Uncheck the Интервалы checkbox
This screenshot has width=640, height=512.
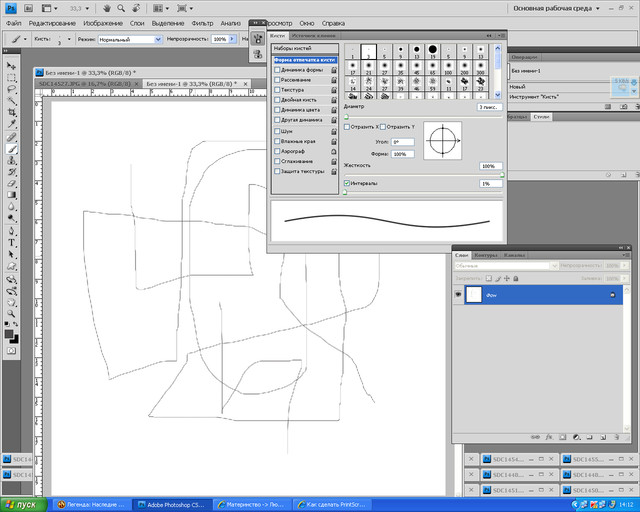pyautogui.click(x=347, y=184)
